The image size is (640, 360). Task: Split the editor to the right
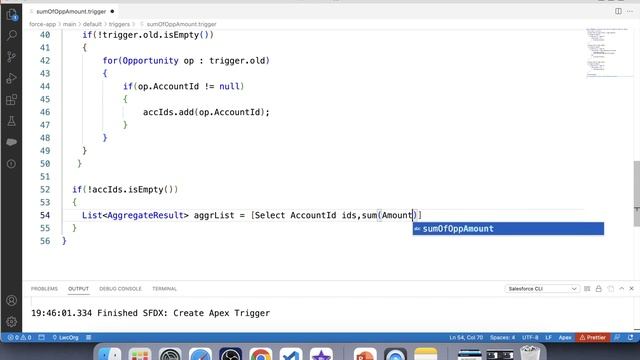(618, 11)
